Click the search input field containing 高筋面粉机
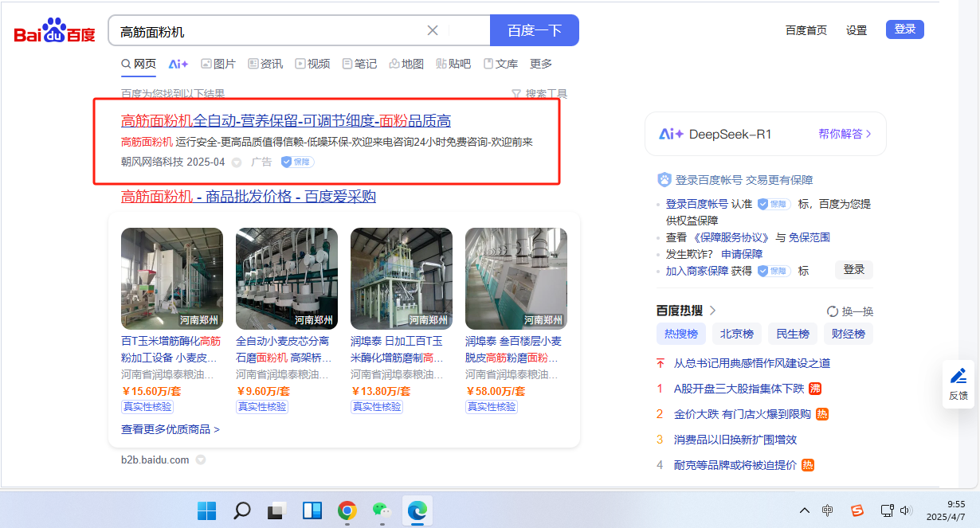Image resolution: width=980 pixels, height=528 pixels. [267, 31]
